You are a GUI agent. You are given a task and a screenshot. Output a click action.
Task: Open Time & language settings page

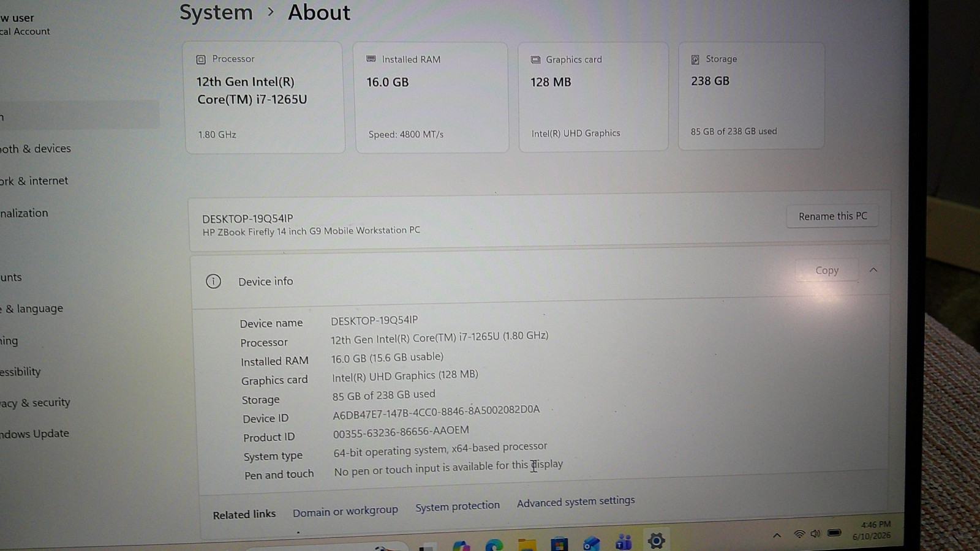coord(32,309)
